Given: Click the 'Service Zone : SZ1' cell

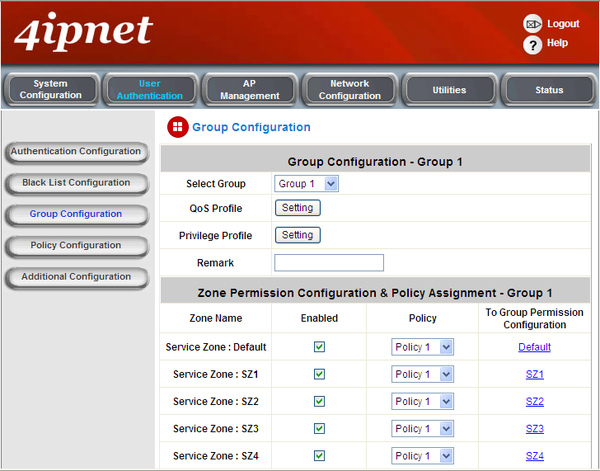Looking at the screenshot, I should tap(216, 374).
